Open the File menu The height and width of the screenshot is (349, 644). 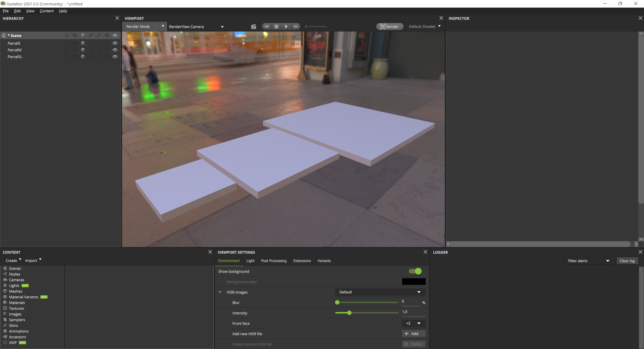(6, 11)
